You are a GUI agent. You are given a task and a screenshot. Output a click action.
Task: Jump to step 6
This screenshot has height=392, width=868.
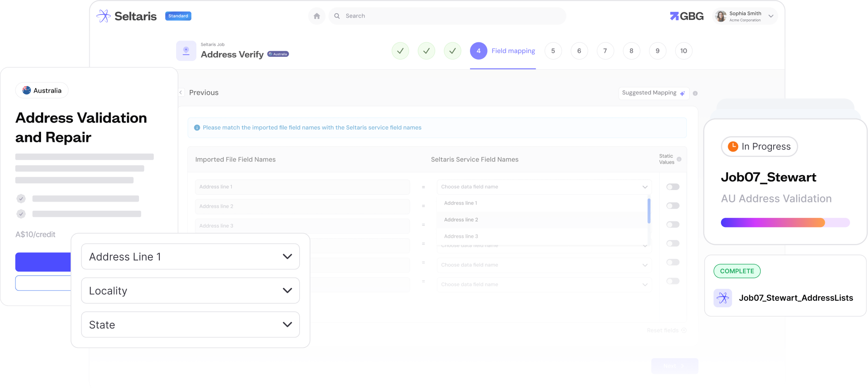(x=579, y=51)
